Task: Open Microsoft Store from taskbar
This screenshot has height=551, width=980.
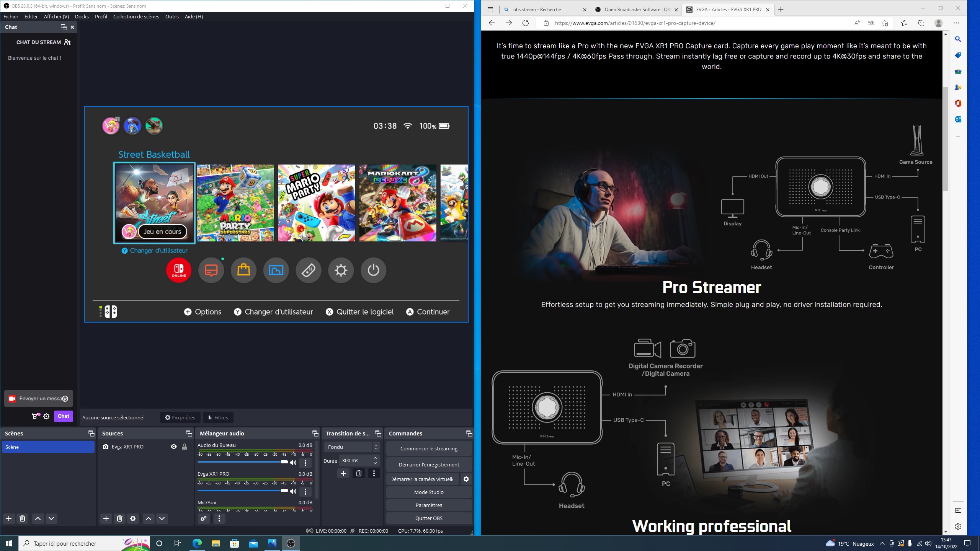Action: [x=234, y=543]
